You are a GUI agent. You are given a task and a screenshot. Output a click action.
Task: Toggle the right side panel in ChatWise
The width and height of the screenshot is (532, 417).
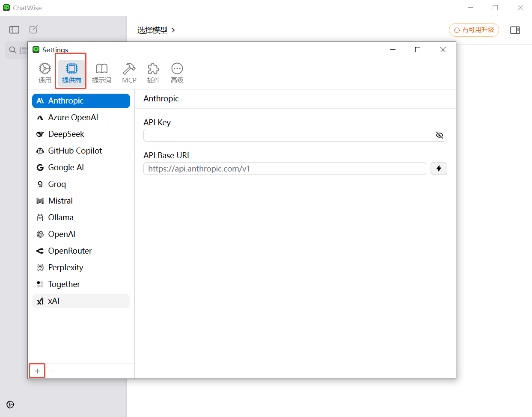(x=515, y=30)
